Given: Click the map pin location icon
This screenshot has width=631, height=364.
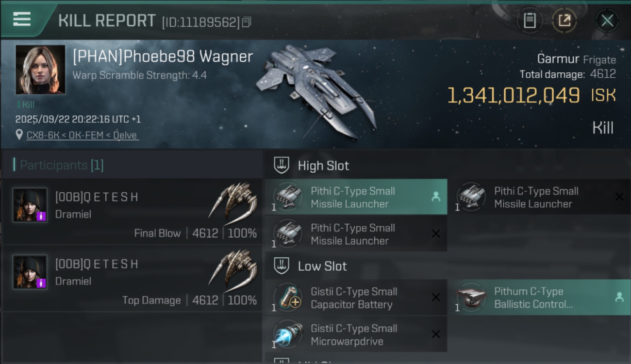Looking at the screenshot, I should pos(19,134).
